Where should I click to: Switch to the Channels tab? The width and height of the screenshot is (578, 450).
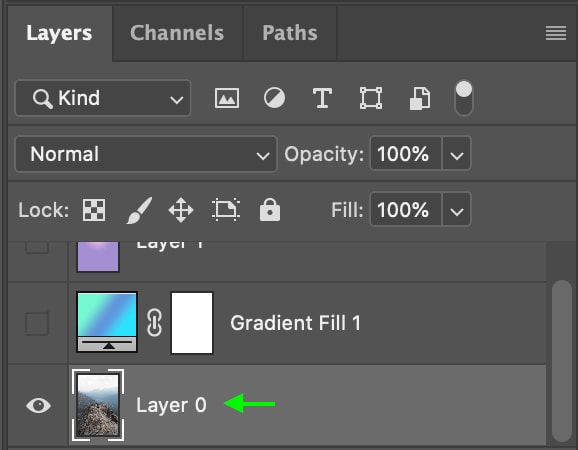coord(177,33)
